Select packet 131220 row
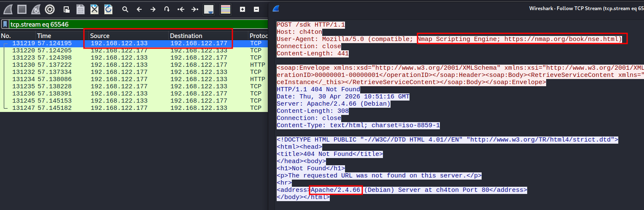 134,50
